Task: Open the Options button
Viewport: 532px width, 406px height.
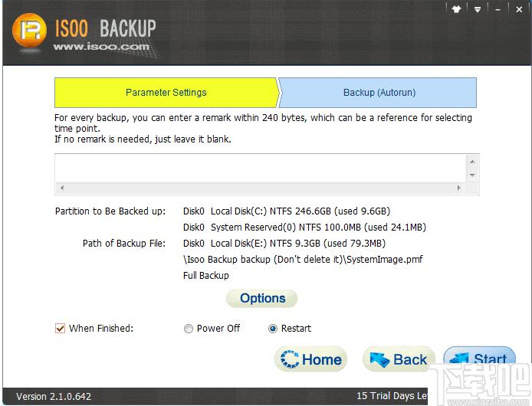Action: [x=262, y=299]
